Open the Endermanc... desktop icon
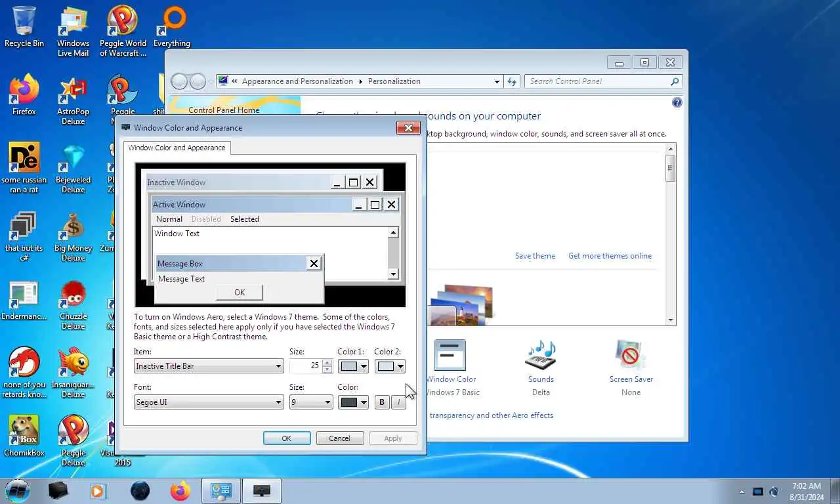The image size is (840, 504). (x=24, y=301)
